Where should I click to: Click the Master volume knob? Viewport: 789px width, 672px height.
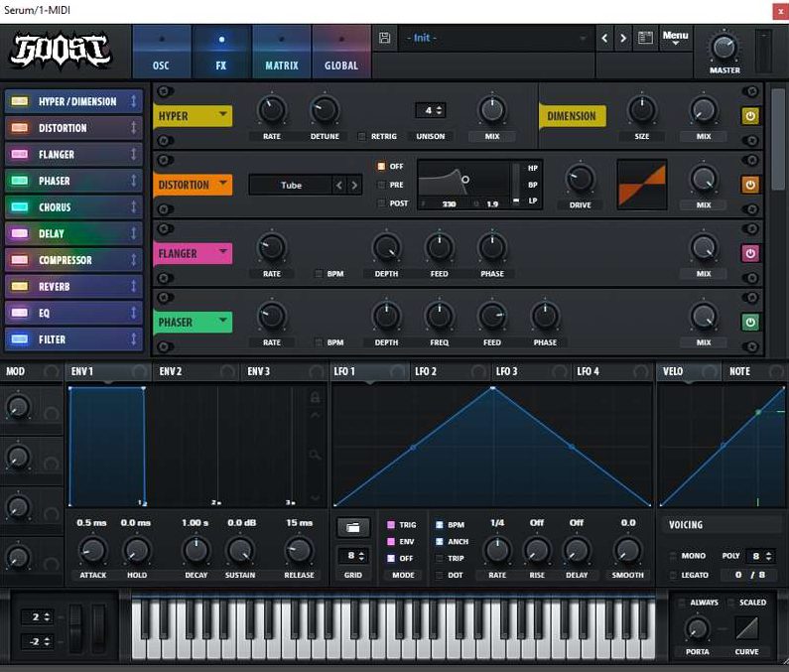click(723, 46)
